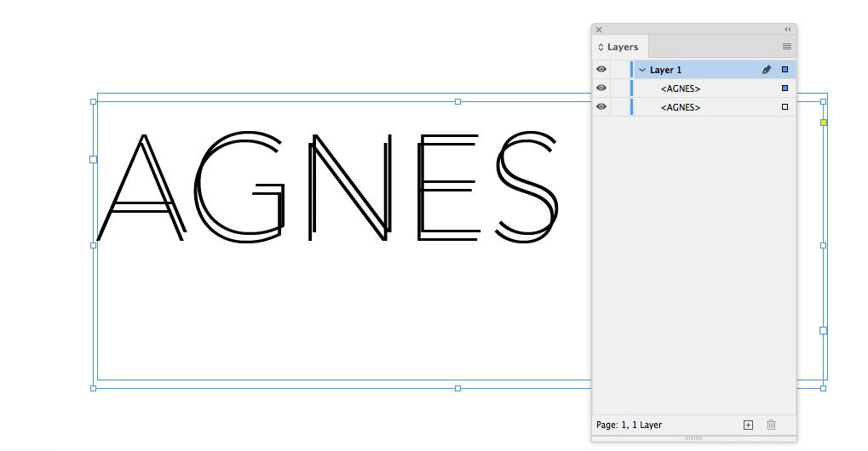Open the Layers panel menu
The width and height of the screenshot is (868, 451).
pyautogui.click(x=786, y=47)
